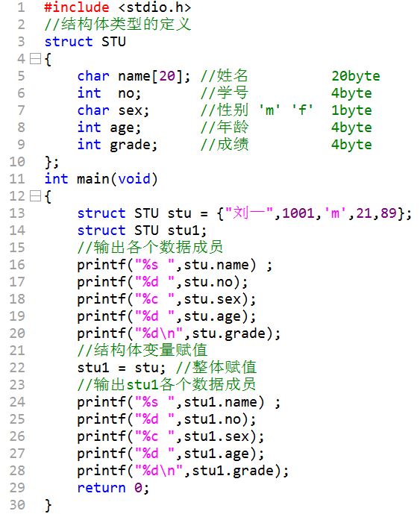Click the char sex; declaration
The width and height of the screenshot is (420, 514).
tap(113, 110)
